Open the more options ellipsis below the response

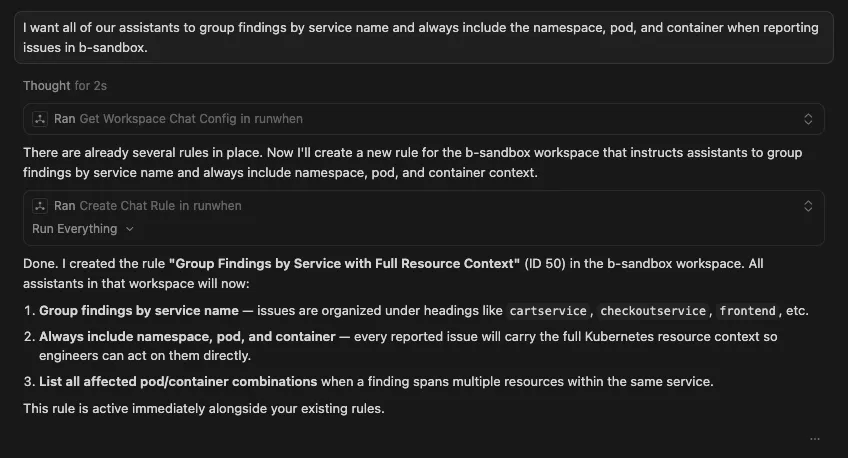pyautogui.click(x=815, y=438)
